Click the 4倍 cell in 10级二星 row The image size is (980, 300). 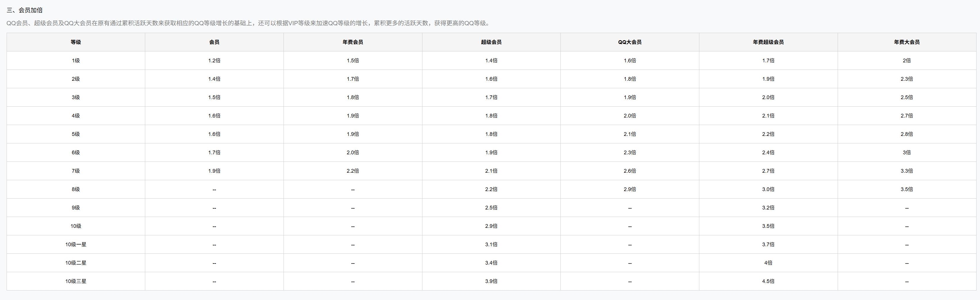click(x=768, y=263)
